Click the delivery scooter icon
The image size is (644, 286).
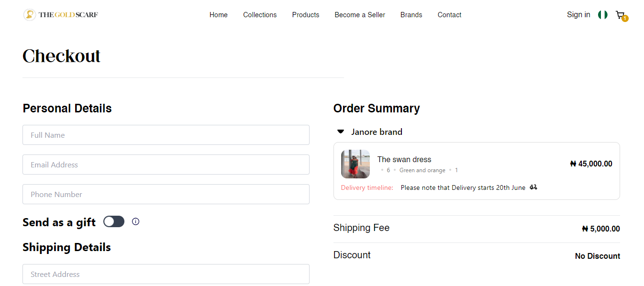[533, 187]
